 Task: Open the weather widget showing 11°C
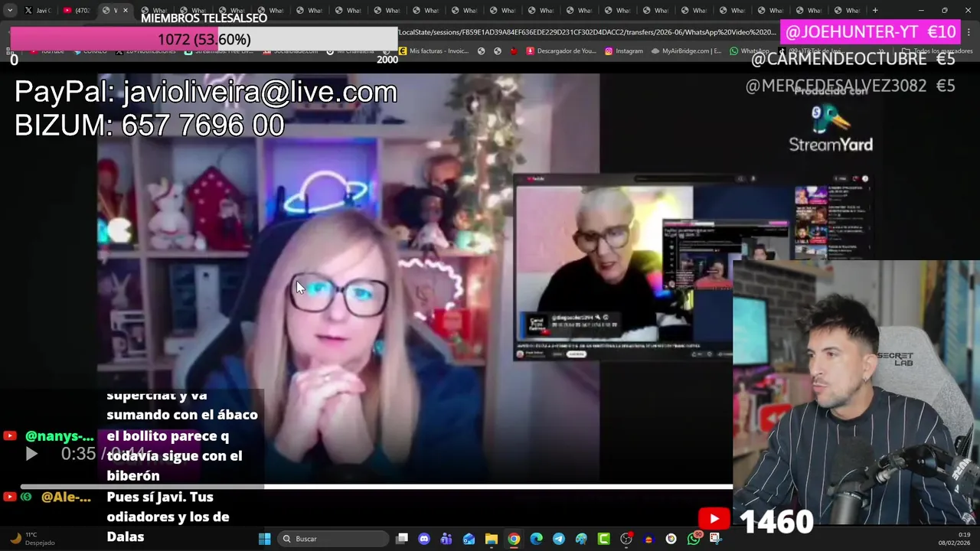point(32,539)
